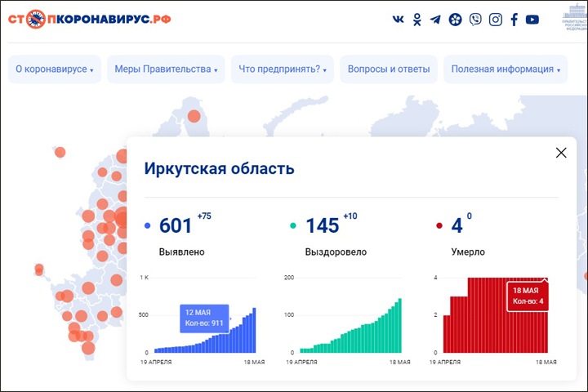
Task: Click the Instagram icon
Action: [495, 20]
